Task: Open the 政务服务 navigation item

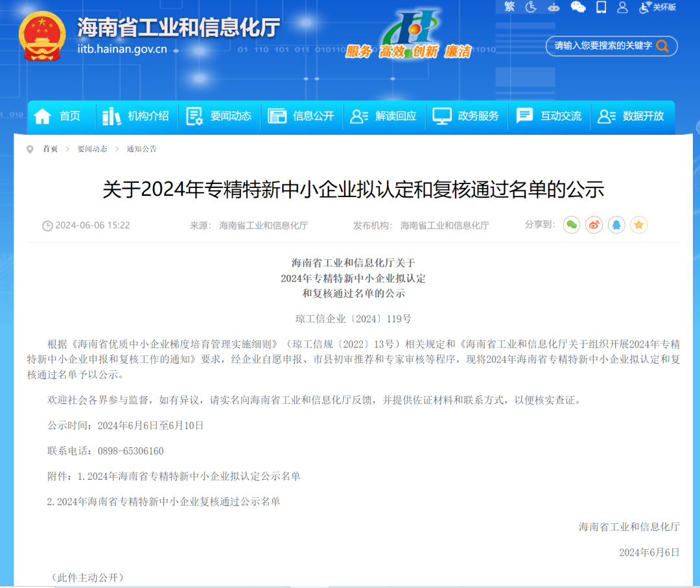Action: 466,116
